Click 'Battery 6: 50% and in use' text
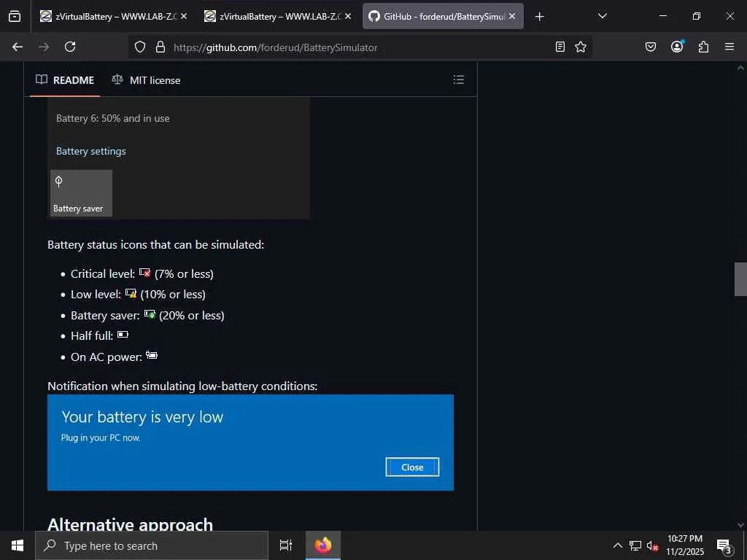 coord(113,118)
